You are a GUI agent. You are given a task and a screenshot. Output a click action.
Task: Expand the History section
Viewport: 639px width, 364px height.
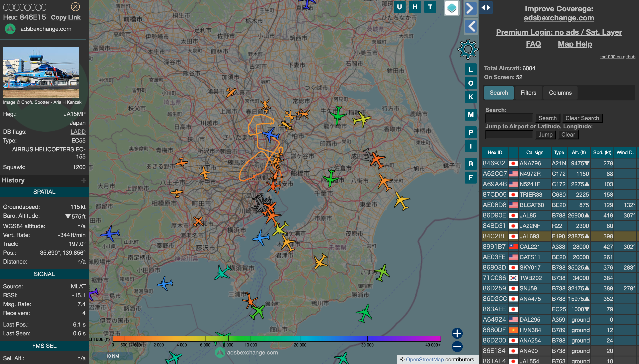pyautogui.click(x=84, y=180)
